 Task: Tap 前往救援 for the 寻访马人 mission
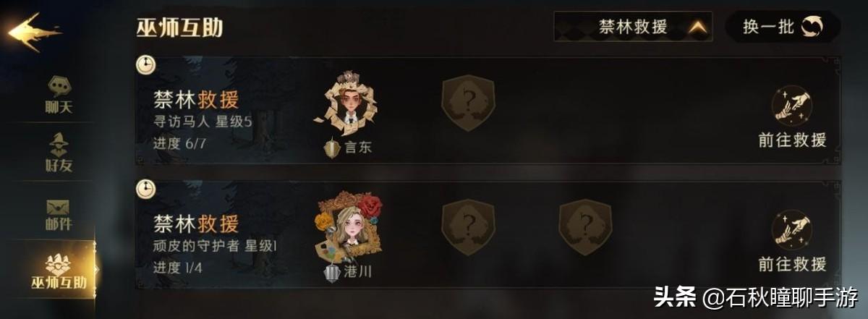(792, 116)
